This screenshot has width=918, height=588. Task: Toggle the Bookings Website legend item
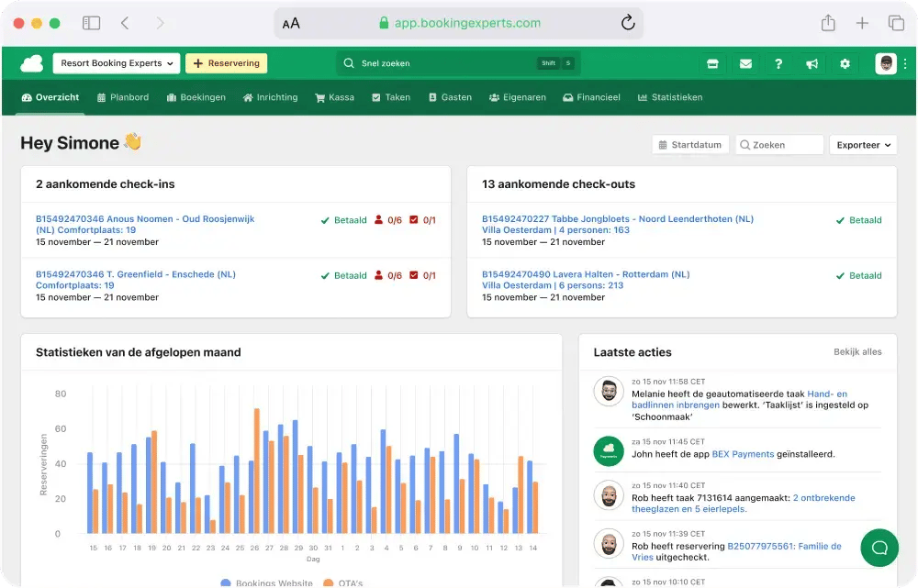pyautogui.click(x=266, y=582)
